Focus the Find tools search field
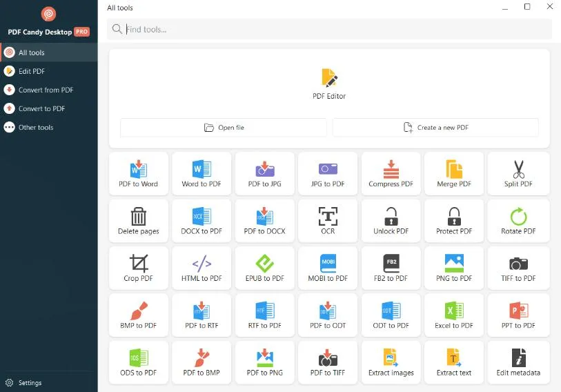The image size is (561, 392). pos(329,30)
